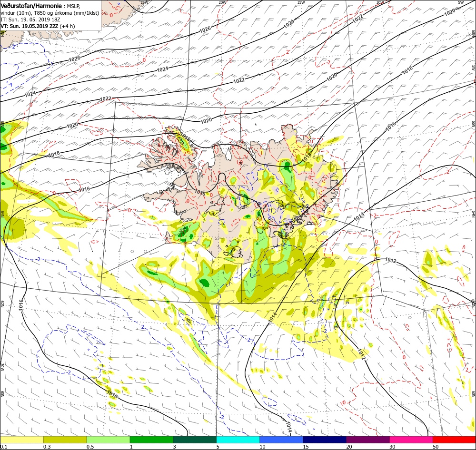476x450 pixels.
Task: Select the light green 0.5–1 mm legend swatch
Action: pyautogui.click(x=109, y=440)
